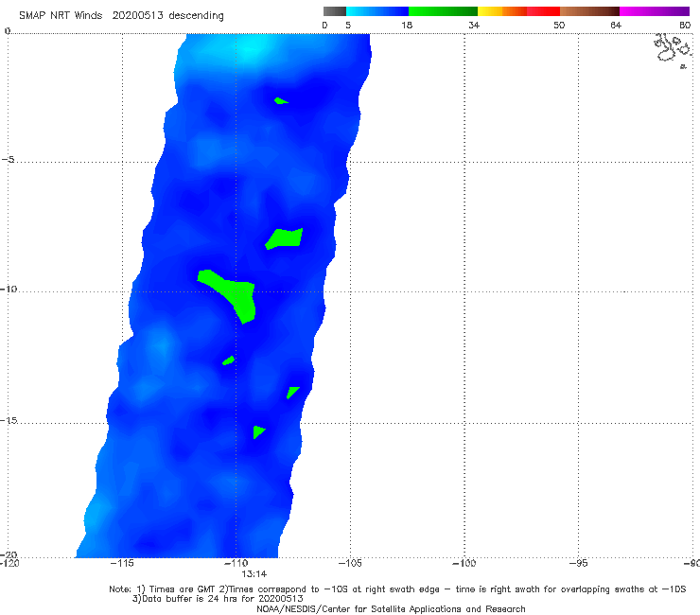Click the "3)Data buffer is 24 hrs" note line

tap(218, 599)
